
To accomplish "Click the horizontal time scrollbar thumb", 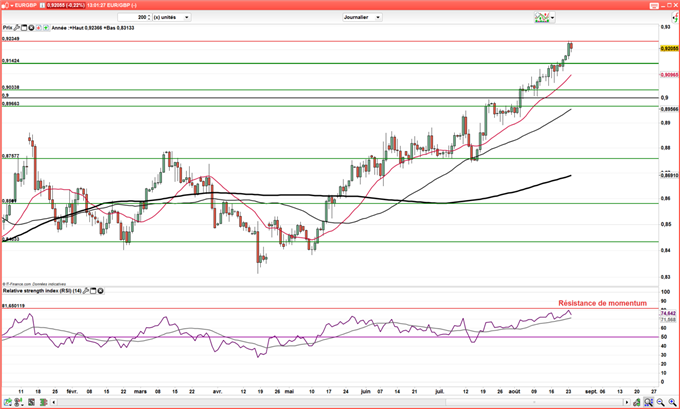I will 536,402.
